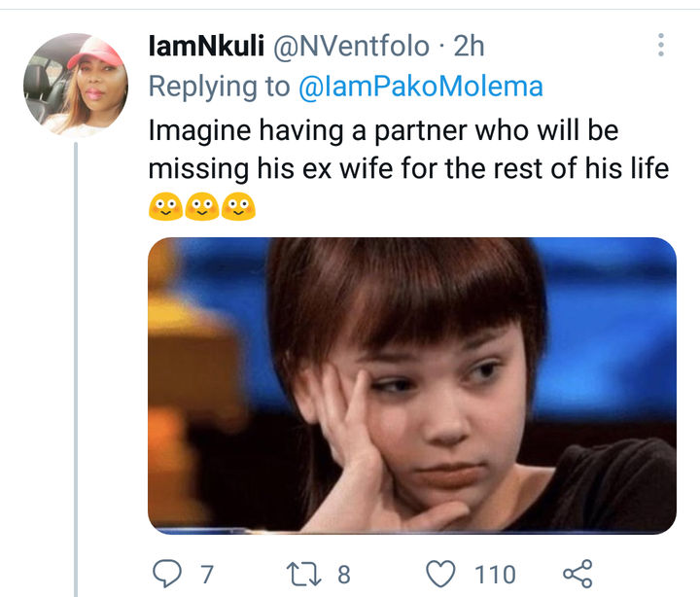Open tweet text starting 'Imagine having a partner'
This screenshot has height=597, width=700.
408,149
